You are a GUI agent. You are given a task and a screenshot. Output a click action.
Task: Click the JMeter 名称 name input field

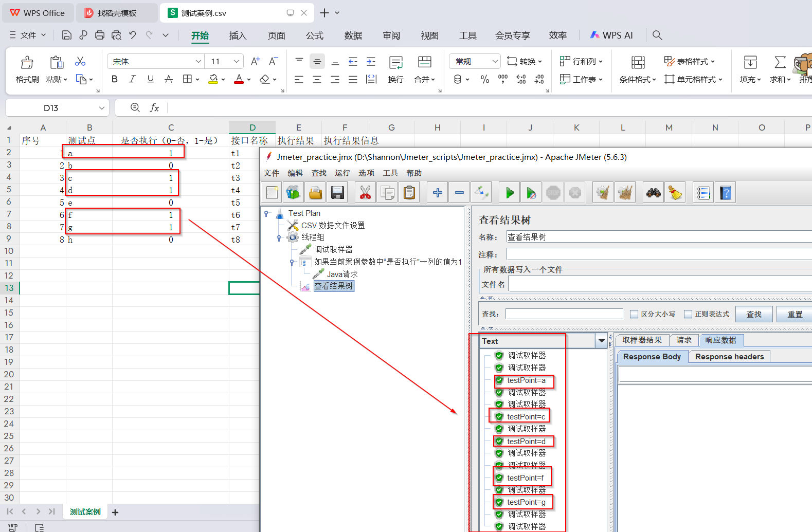659,237
